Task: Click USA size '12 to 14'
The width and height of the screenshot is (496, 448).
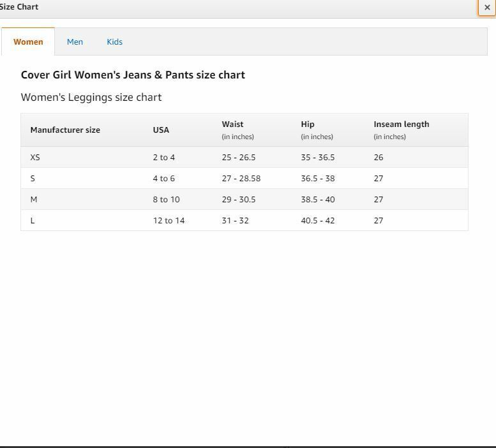Action: [169, 221]
